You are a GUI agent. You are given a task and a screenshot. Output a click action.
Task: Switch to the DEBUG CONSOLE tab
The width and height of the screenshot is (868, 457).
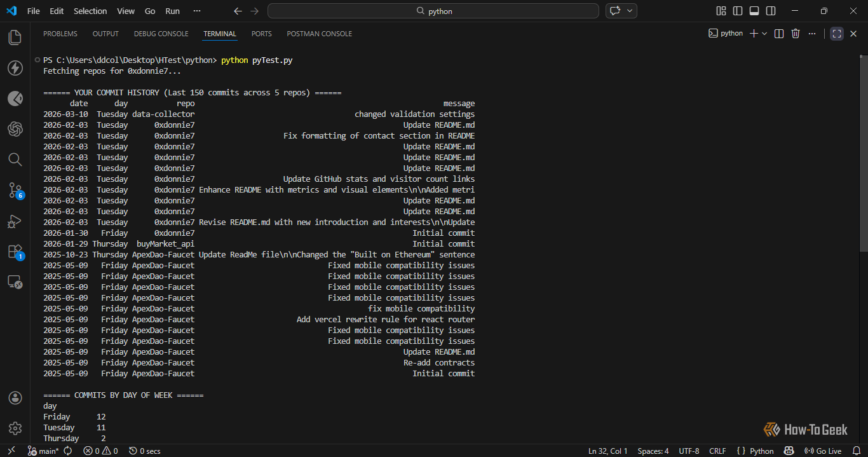[x=161, y=34]
